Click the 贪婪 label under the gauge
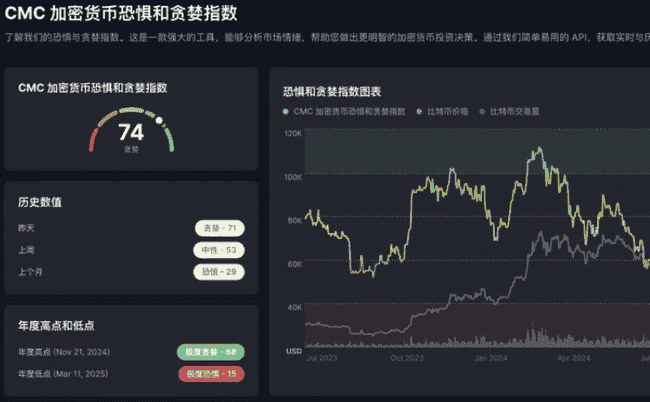The height and width of the screenshot is (402, 650). 131,149
